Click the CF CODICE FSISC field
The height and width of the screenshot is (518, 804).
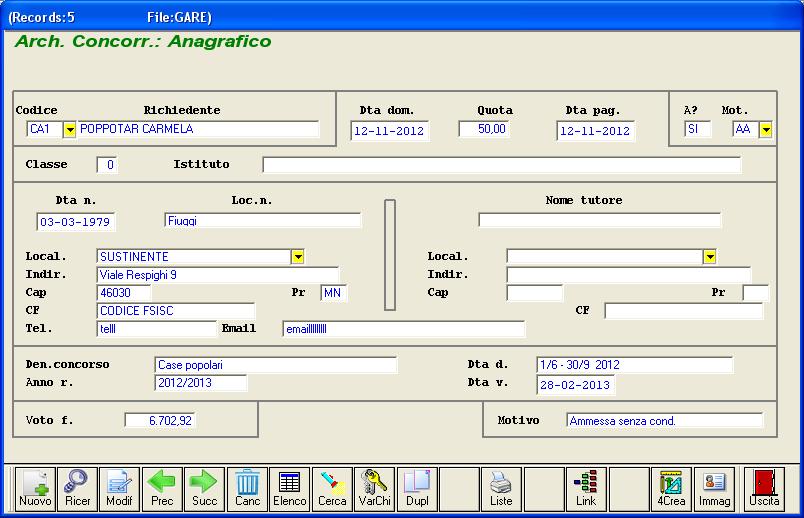(x=175, y=310)
